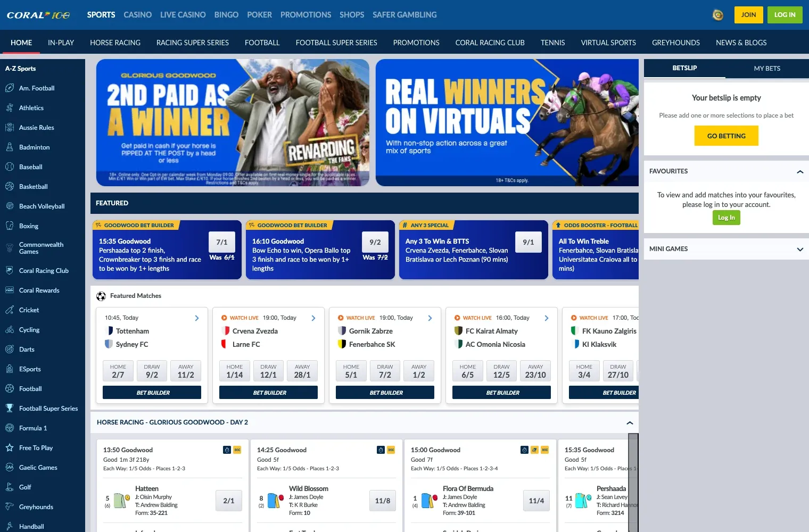Viewport: 809px width, 532px height.
Task: Select the Coral Racing Club icon
Action: pyautogui.click(x=10, y=271)
